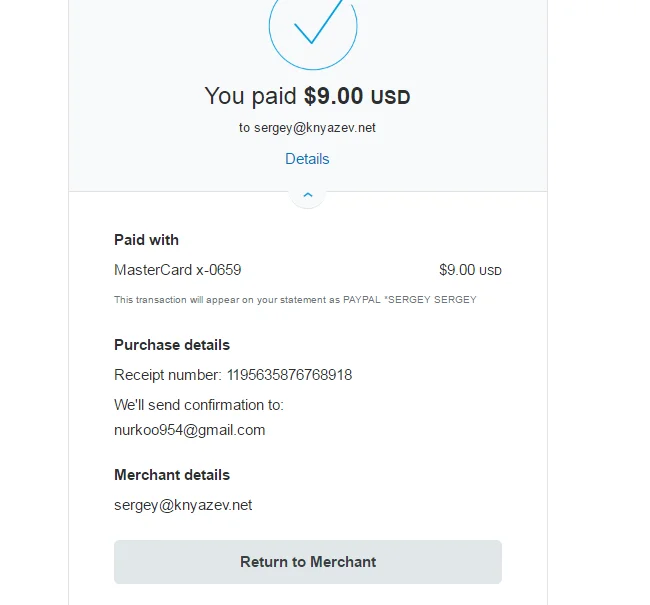Click the large USD currency label in the heading
Image resolution: width=650 pixels, height=605 pixels.
(391, 98)
